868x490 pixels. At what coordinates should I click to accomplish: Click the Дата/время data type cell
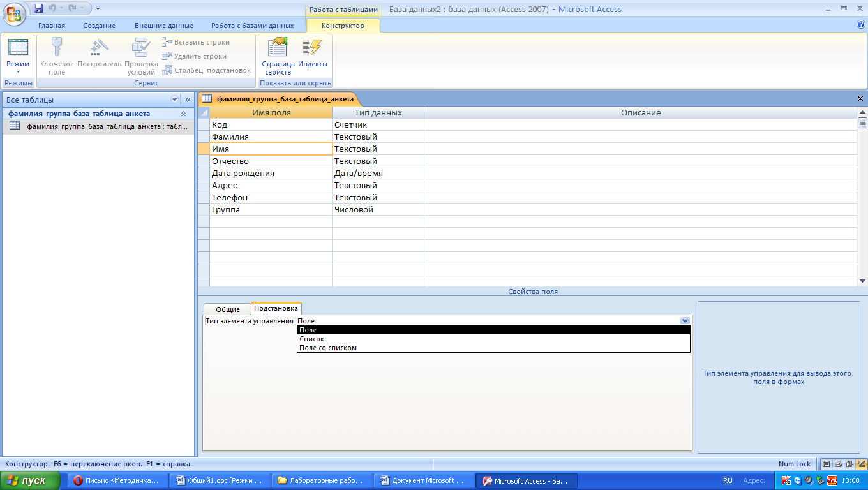pyautogui.click(x=378, y=174)
